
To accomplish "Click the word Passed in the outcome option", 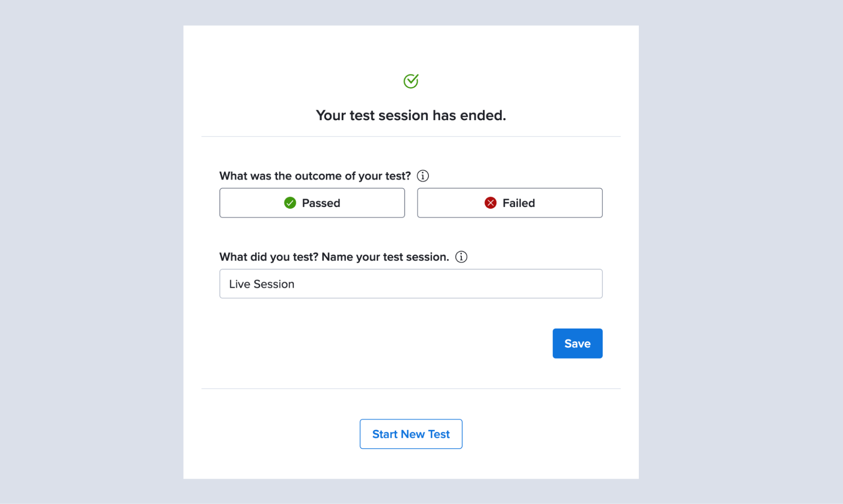I will [x=321, y=203].
